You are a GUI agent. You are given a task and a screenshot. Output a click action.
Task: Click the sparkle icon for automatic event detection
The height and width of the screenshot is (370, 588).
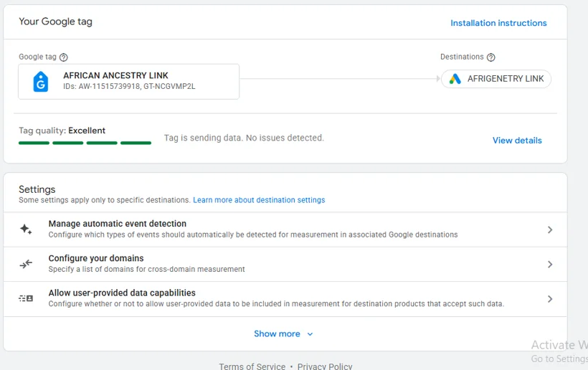click(x=26, y=229)
